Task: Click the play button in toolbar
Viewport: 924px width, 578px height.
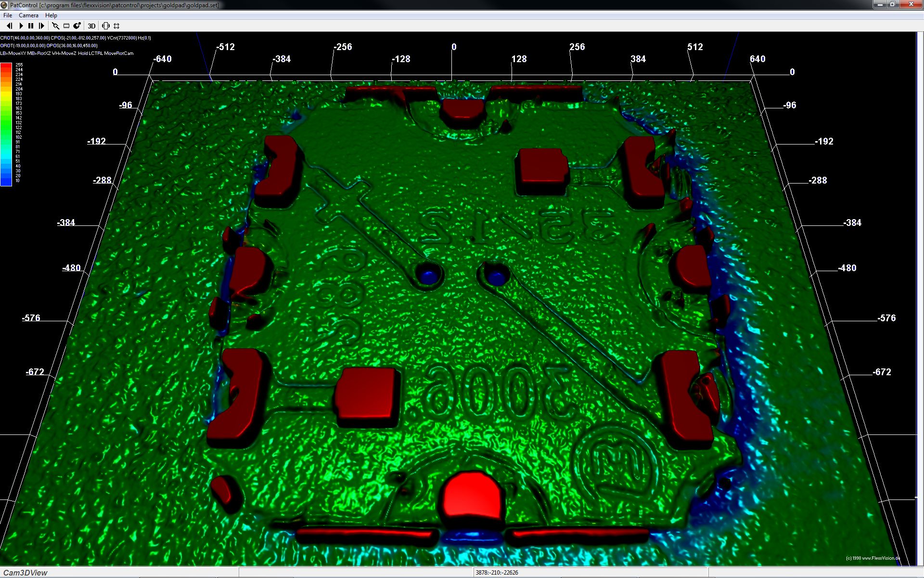Action: pyautogui.click(x=21, y=26)
